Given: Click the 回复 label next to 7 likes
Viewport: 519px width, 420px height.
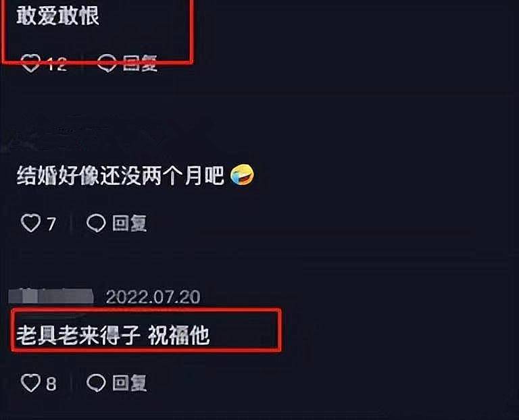Looking at the screenshot, I should pos(129,224).
